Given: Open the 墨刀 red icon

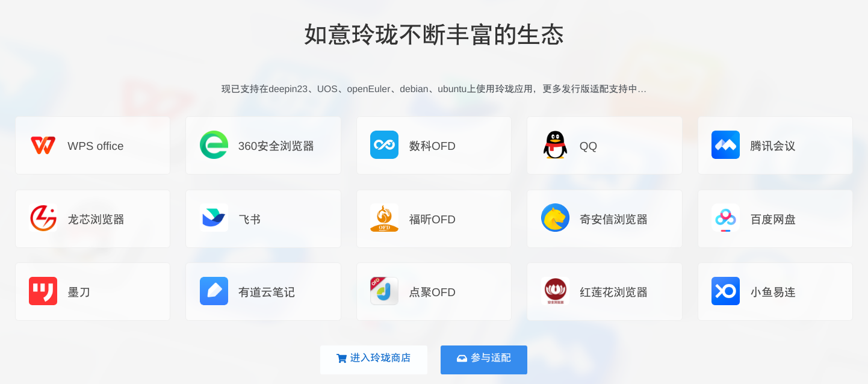Looking at the screenshot, I should 43,291.
